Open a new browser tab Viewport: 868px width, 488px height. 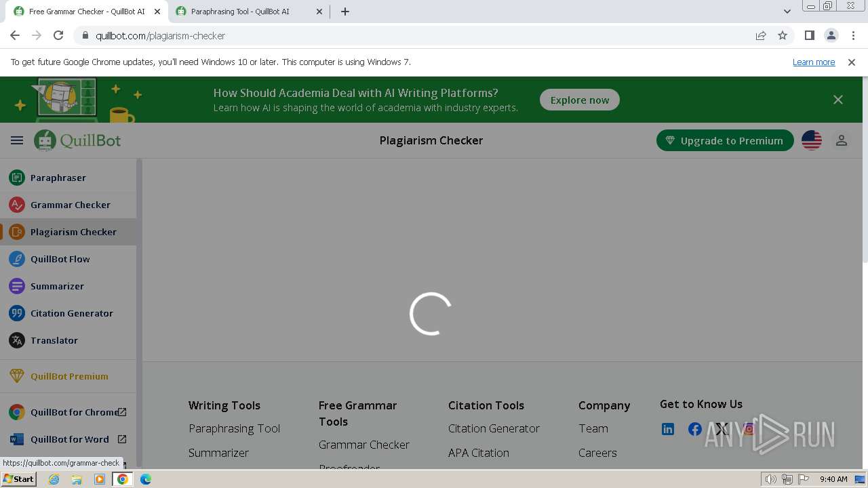[345, 12]
